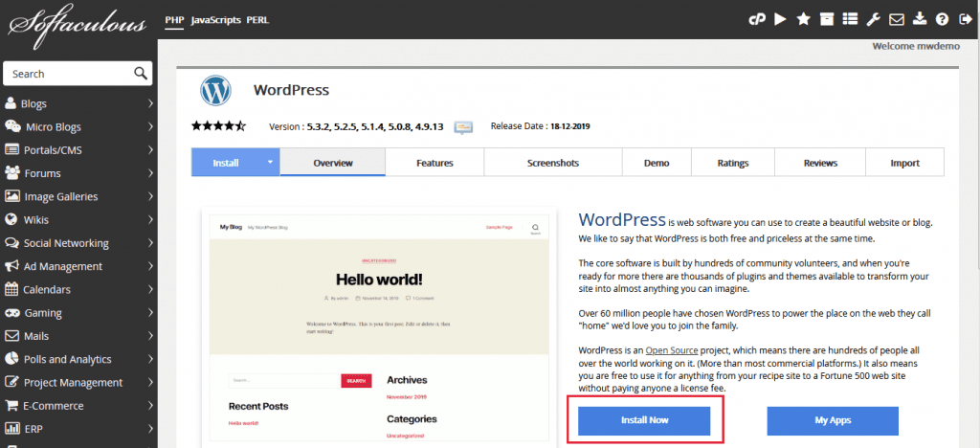Expand the Social Networking category chevron
Viewport: 980px width, 448px height.
point(150,243)
